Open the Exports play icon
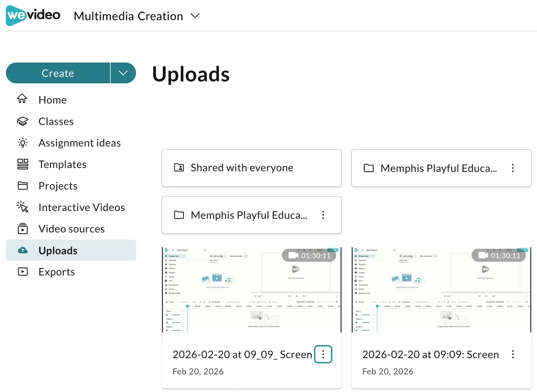537x392 pixels. click(x=22, y=272)
